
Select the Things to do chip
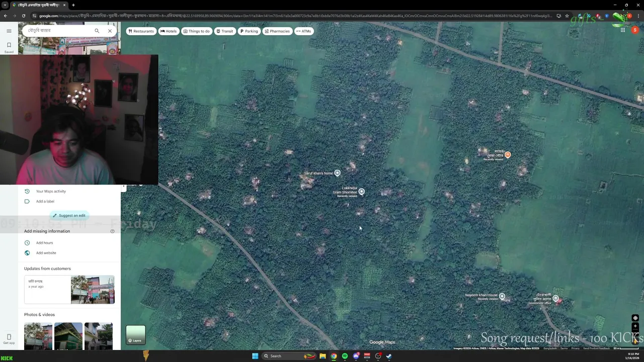pyautogui.click(x=196, y=31)
